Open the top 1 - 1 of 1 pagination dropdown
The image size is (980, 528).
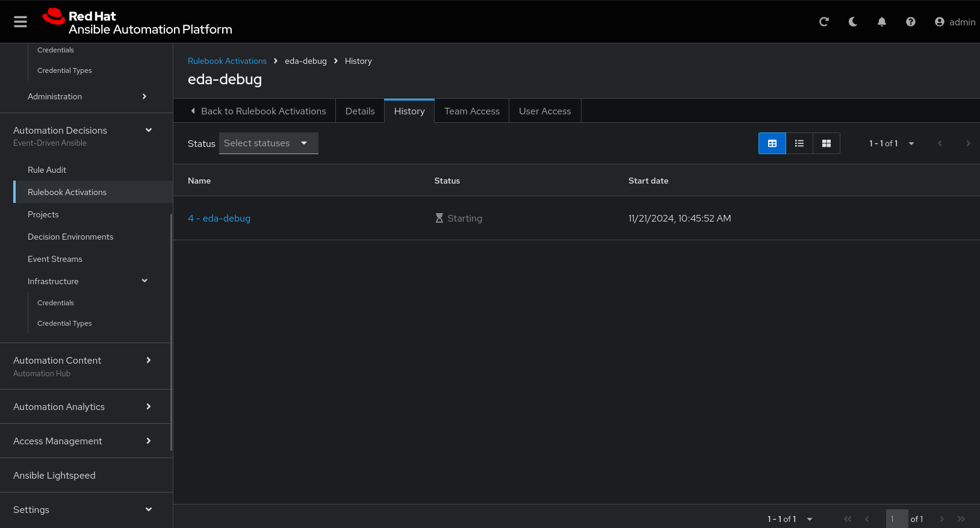click(892, 143)
